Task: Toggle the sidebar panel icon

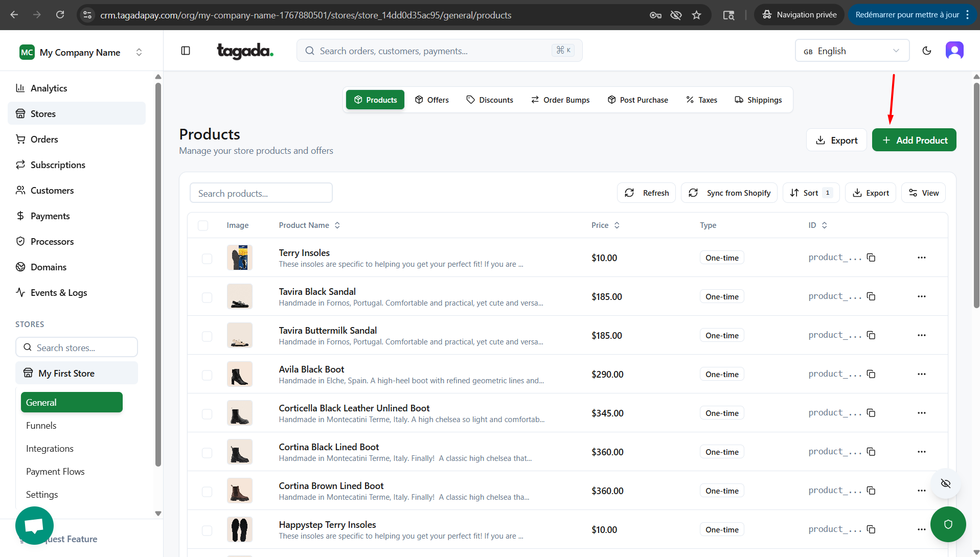Action: pos(186,51)
